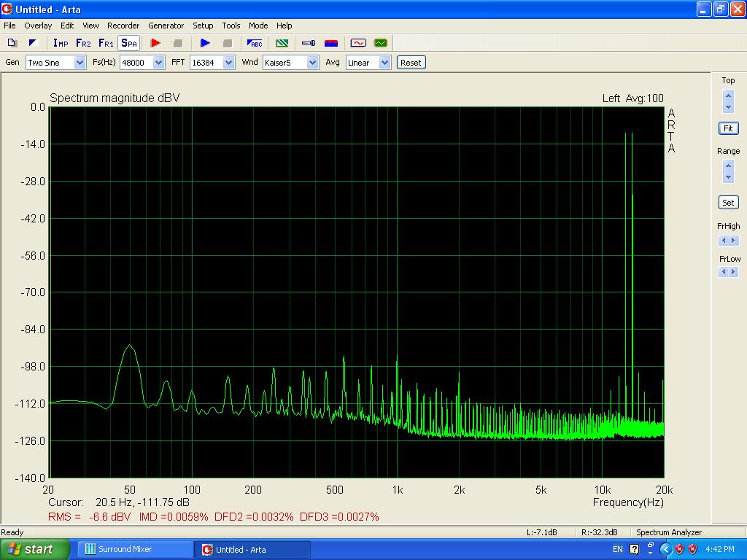Open the Edit menu

pos(67,26)
